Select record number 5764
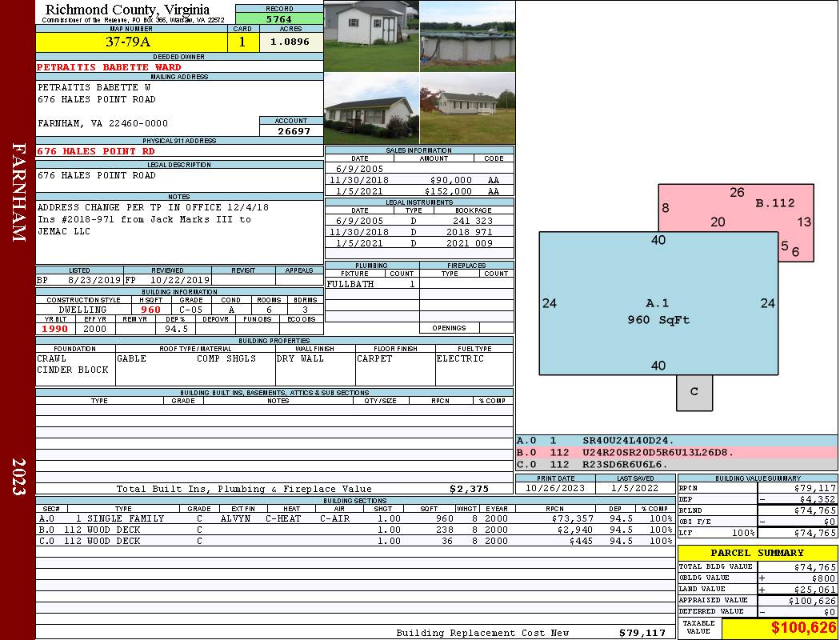840x640 pixels. (279, 19)
